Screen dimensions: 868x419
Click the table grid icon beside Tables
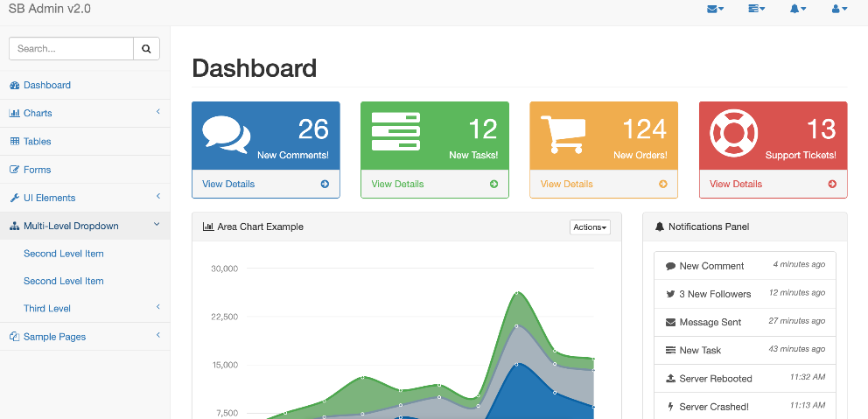tap(14, 141)
